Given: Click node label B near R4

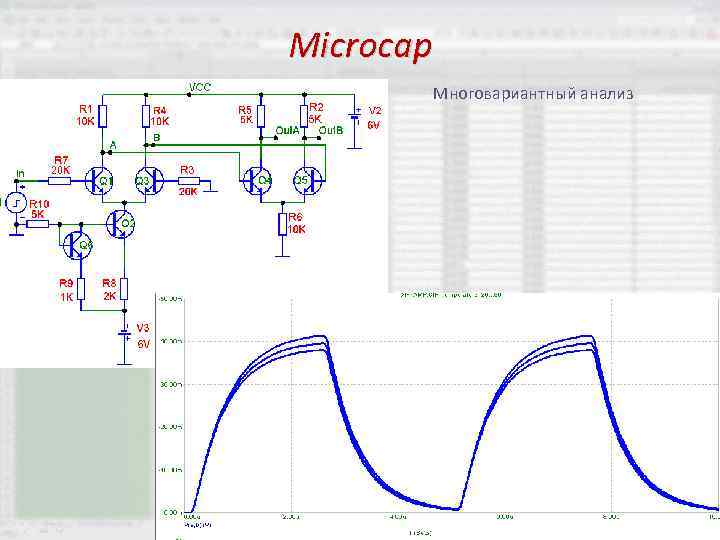Looking at the screenshot, I should click(x=157, y=137).
